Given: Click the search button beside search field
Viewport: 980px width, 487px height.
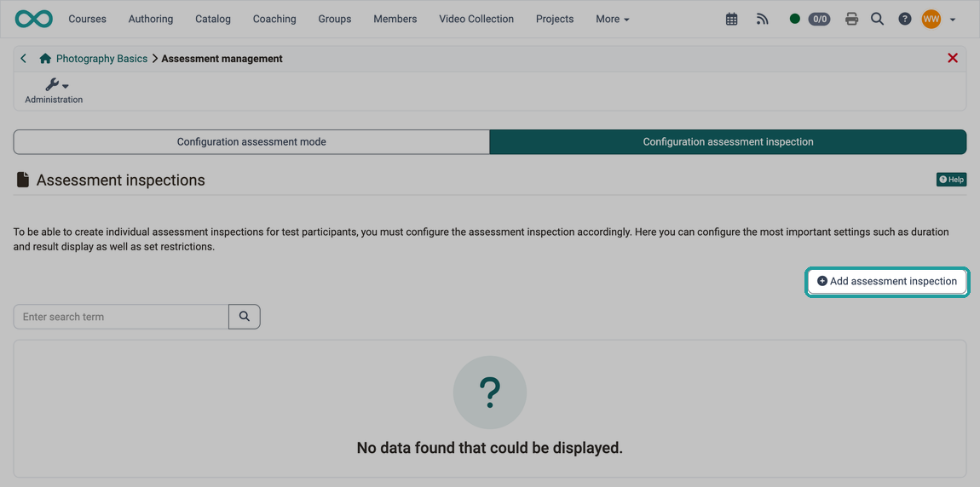Looking at the screenshot, I should 245,317.
